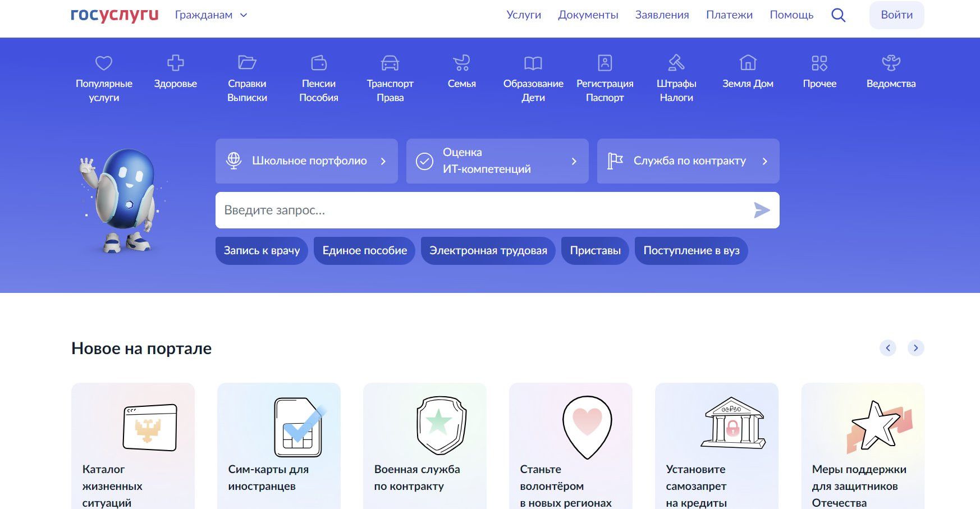Open SIM card illustration for foreigners
Viewport: 980px width, 509px height.
(299, 427)
